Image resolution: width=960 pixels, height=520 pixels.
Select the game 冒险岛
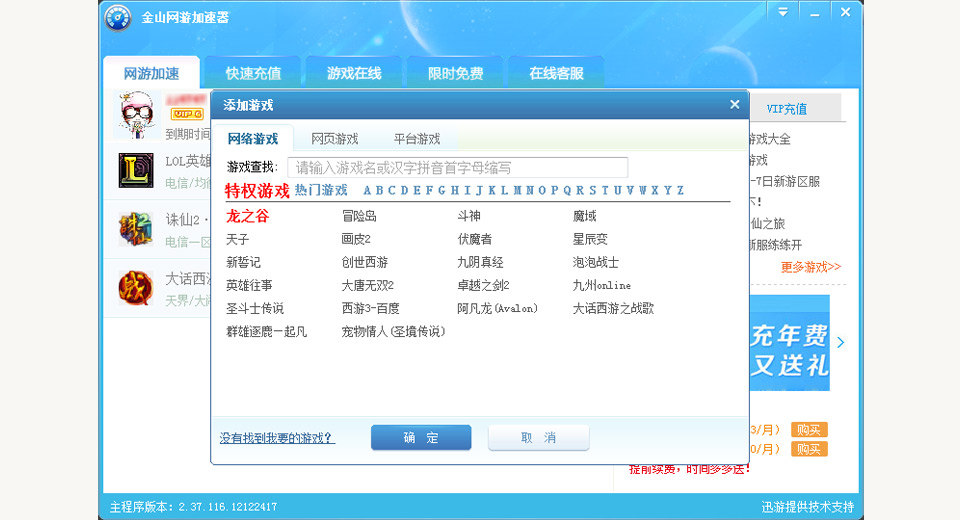coord(359,216)
